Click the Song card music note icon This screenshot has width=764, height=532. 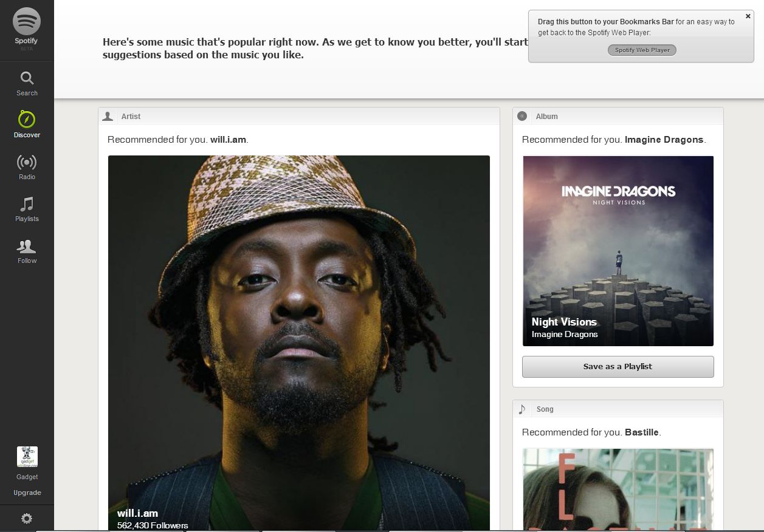(x=521, y=409)
